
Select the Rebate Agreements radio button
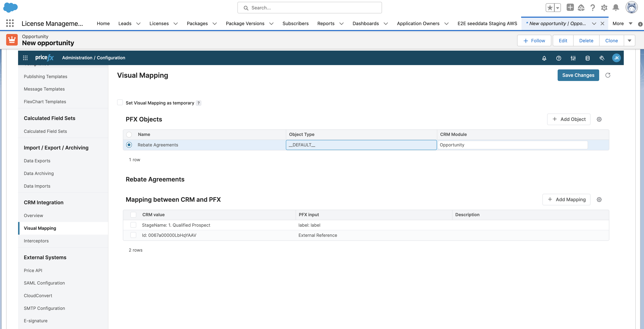pyautogui.click(x=129, y=145)
